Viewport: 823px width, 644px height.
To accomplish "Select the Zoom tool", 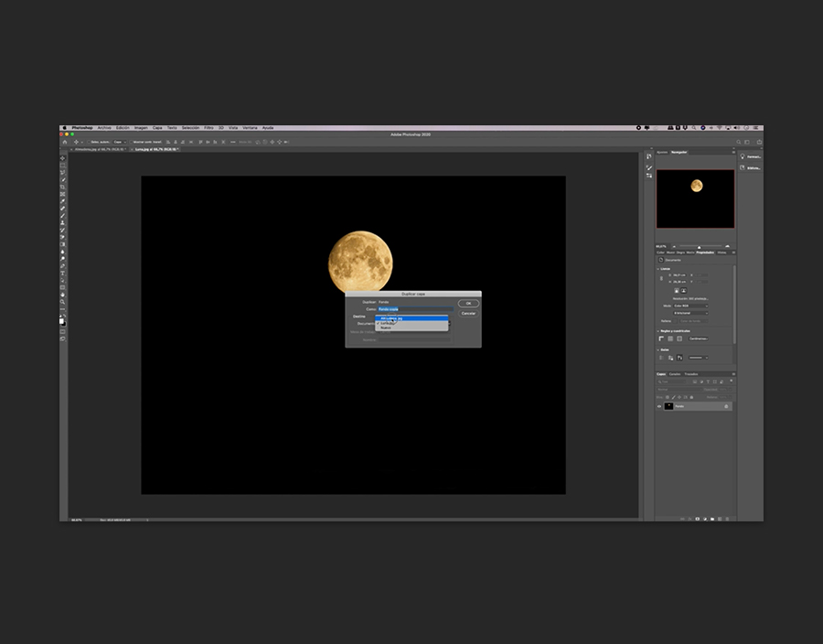I will (63, 302).
